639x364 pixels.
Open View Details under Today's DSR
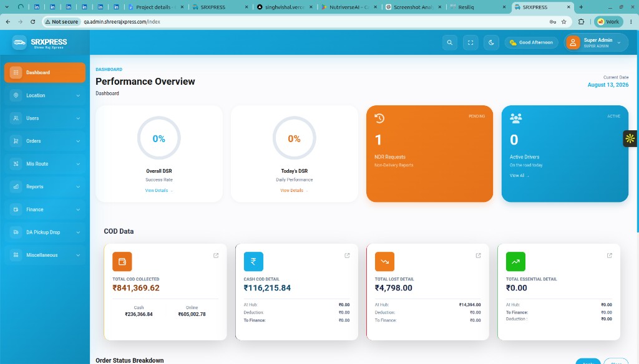coord(294,191)
